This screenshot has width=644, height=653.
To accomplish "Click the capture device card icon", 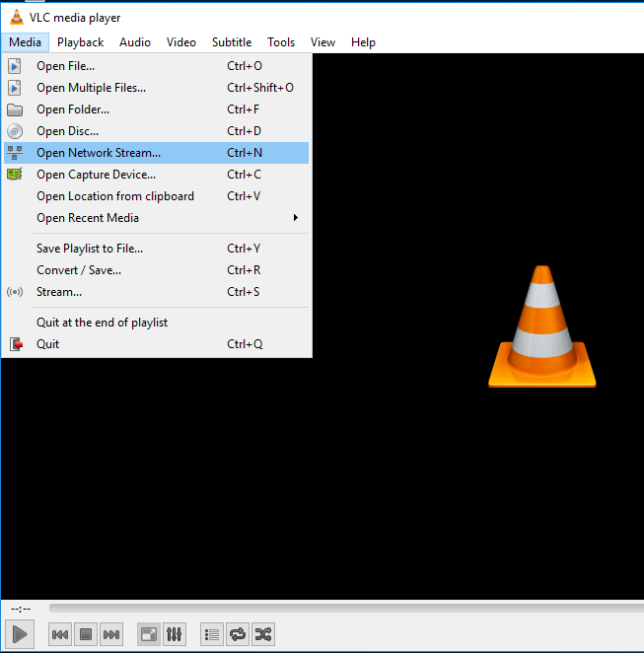I will click(15, 174).
